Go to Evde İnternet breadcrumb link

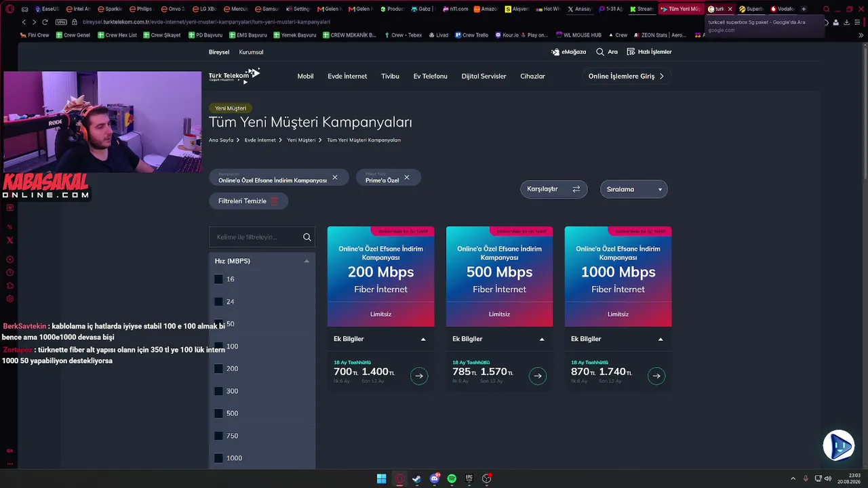click(x=260, y=140)
